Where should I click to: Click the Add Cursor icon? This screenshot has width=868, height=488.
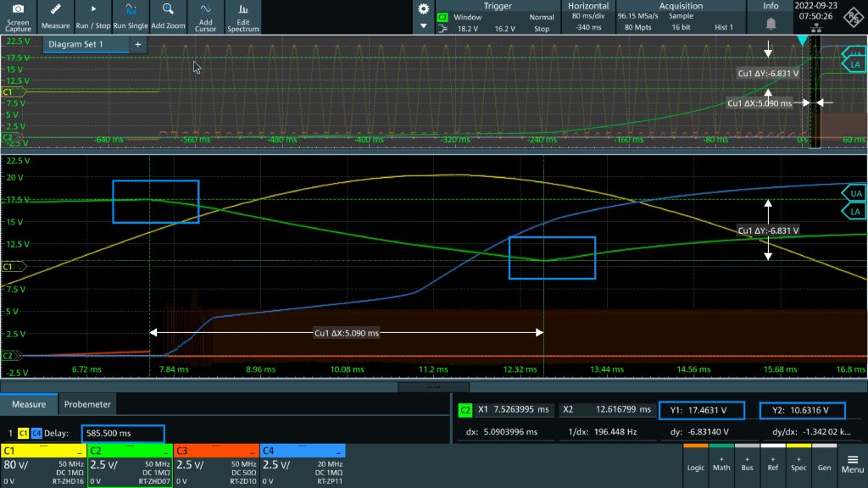(x=205, y=16)
